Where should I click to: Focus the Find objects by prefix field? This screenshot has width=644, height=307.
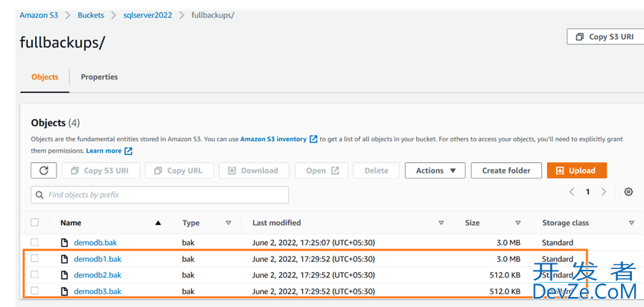(160, 195)
